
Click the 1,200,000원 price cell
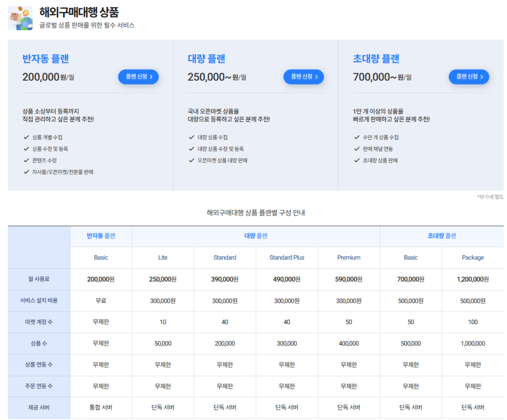coord(472,279)
